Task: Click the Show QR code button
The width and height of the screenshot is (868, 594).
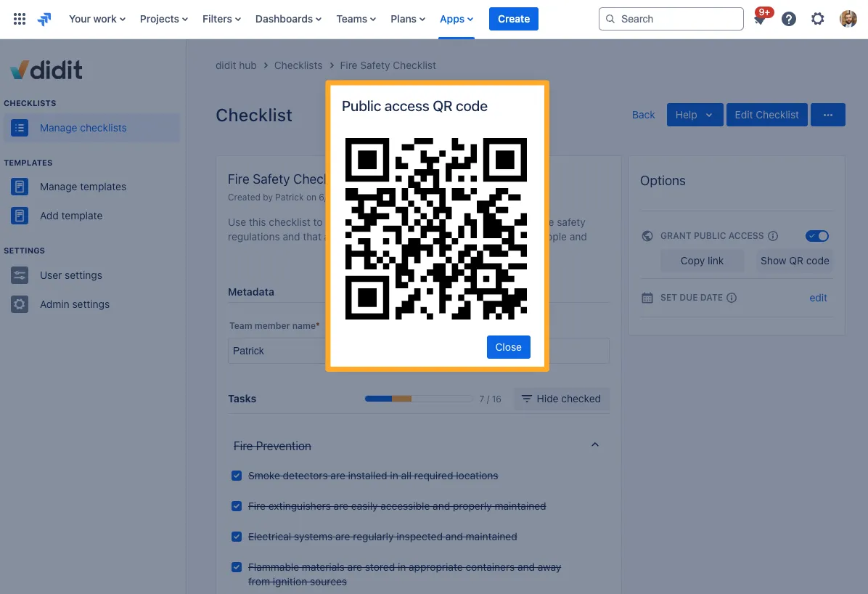Action: point(795,261)
